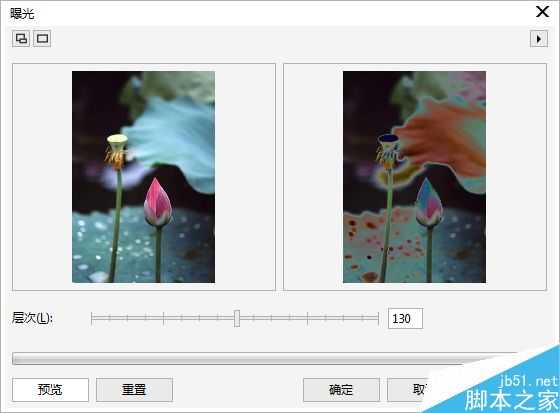Screen dimensions: 560x413
Task: Click the 层次 slider track left of the handle
Action: pos(162,318)
